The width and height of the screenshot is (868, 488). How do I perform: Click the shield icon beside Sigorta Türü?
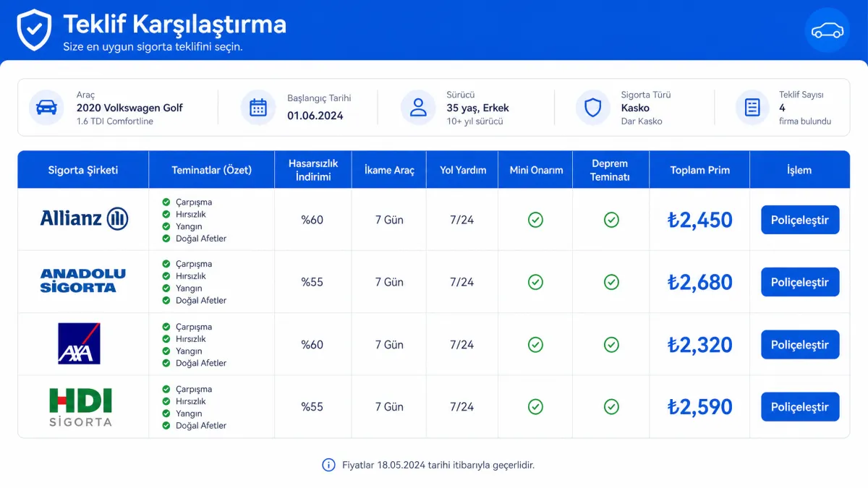pos(593,108)
